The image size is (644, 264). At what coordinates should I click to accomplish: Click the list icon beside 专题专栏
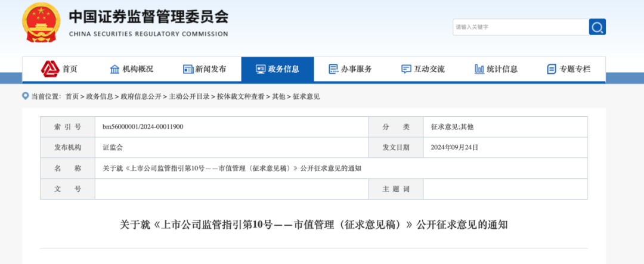pos(552,69)
